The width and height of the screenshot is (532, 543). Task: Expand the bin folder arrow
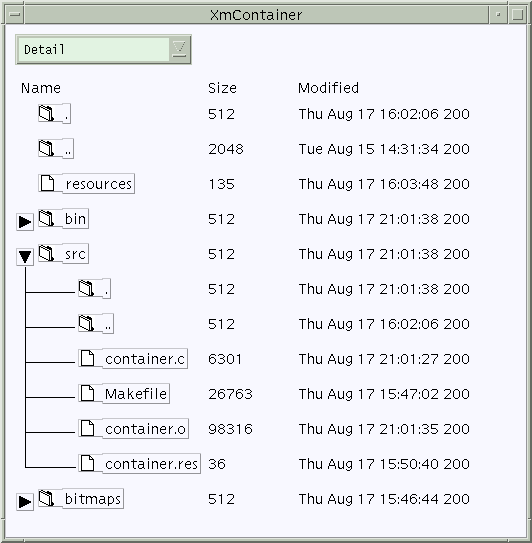click(25, 222)
